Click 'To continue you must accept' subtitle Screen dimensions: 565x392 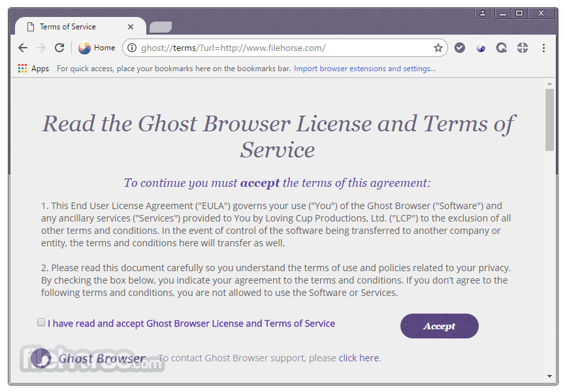(277, 183)
